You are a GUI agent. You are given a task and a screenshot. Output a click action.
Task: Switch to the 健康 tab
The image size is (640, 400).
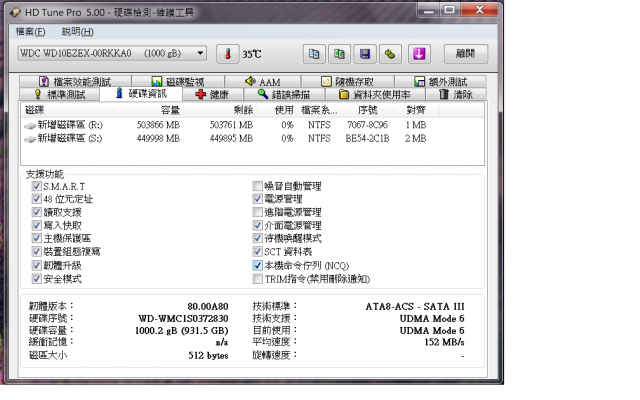coord(213,95)
